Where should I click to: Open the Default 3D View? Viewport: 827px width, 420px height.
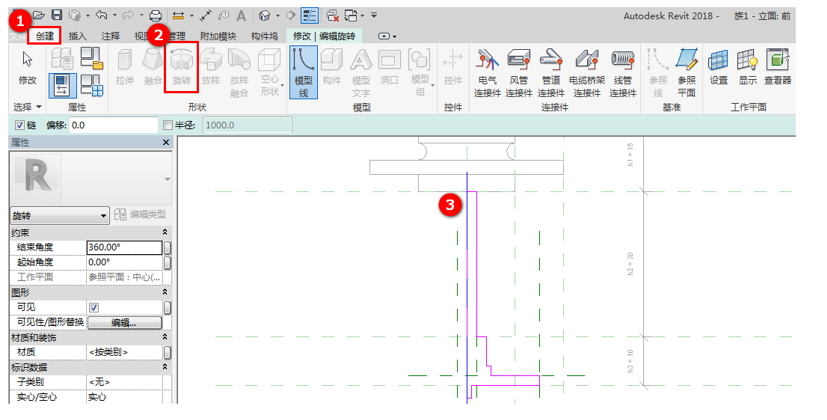265,16
